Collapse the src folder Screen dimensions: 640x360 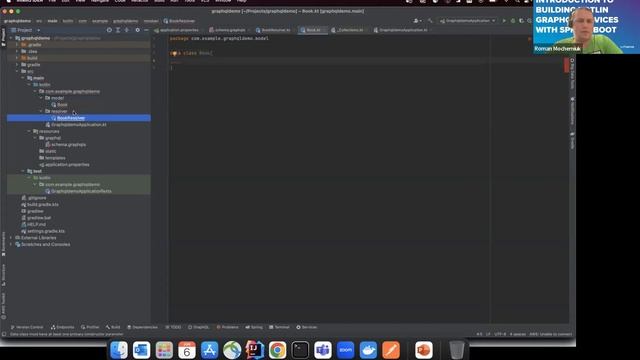(17, 71)
